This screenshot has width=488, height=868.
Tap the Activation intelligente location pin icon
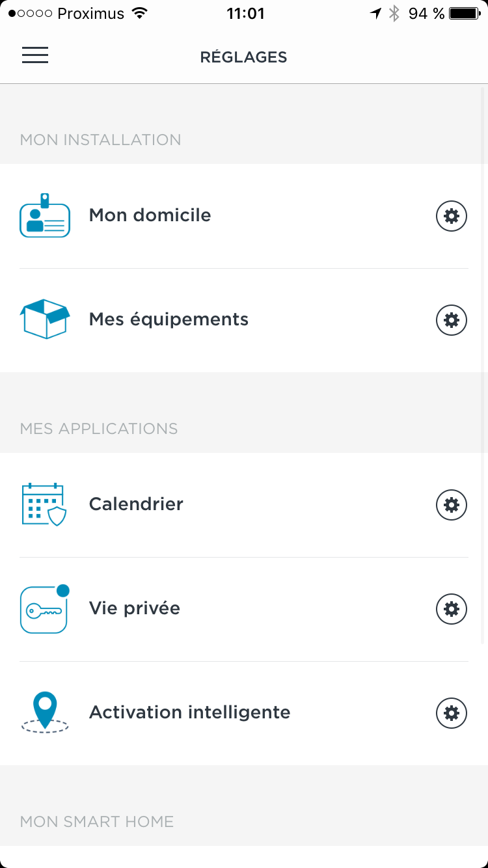click(45, 712)
